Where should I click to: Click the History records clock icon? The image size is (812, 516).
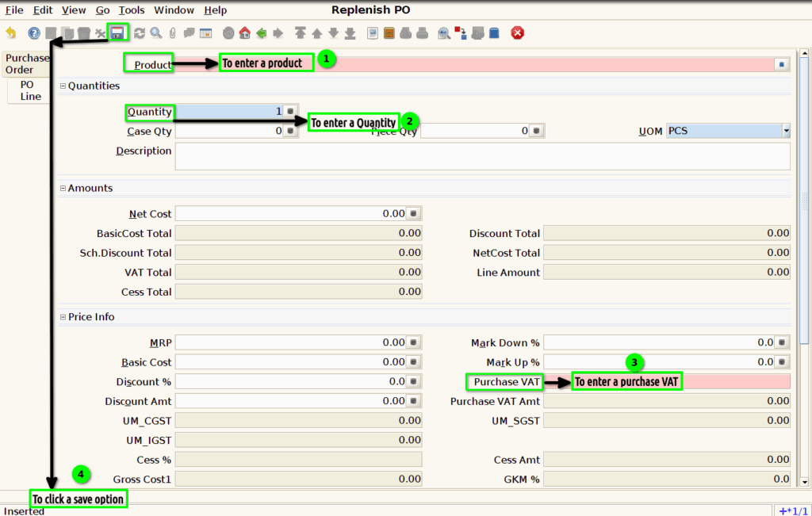pyautogui.click(x=228, y=33)
